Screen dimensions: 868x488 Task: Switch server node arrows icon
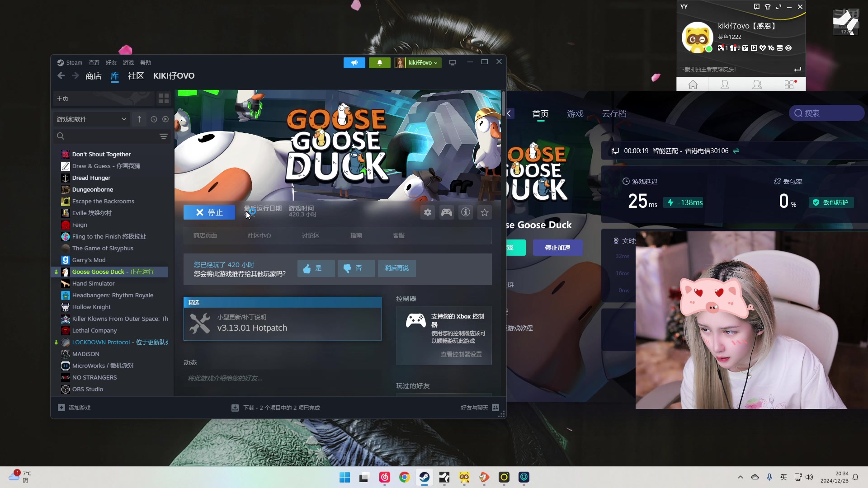736,151
